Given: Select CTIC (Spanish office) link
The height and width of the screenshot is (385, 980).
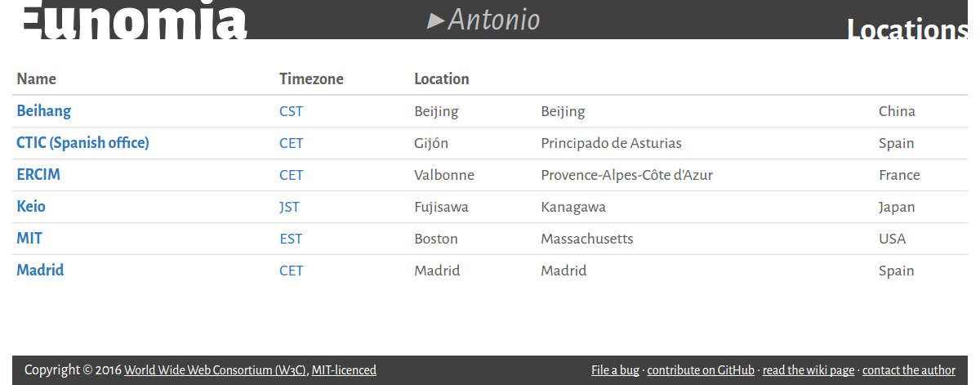Looking at the screenshot, I should [x=82, y=142].
